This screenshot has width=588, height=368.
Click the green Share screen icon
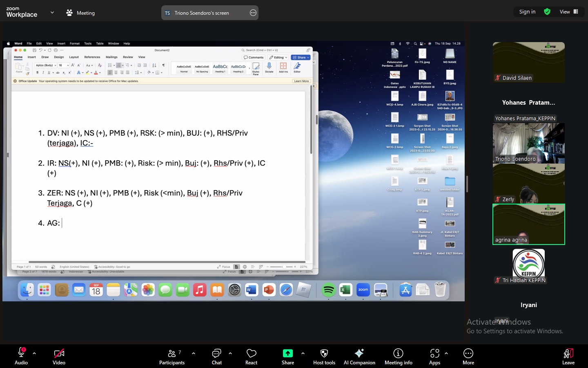click(287, 354)
